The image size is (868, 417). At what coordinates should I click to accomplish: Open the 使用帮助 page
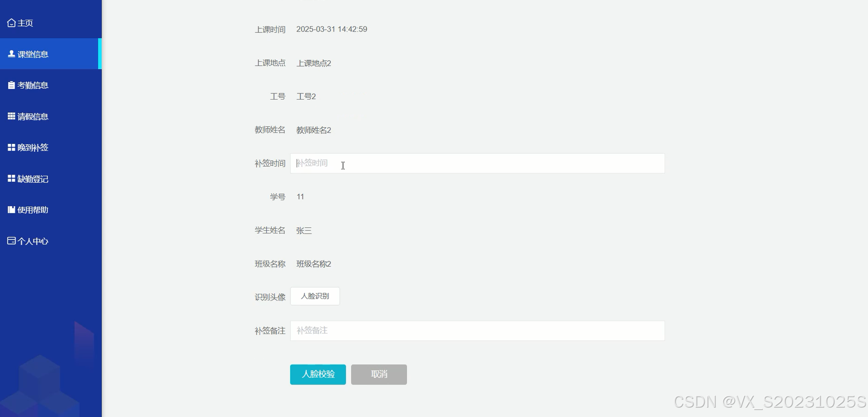(51, 209)
